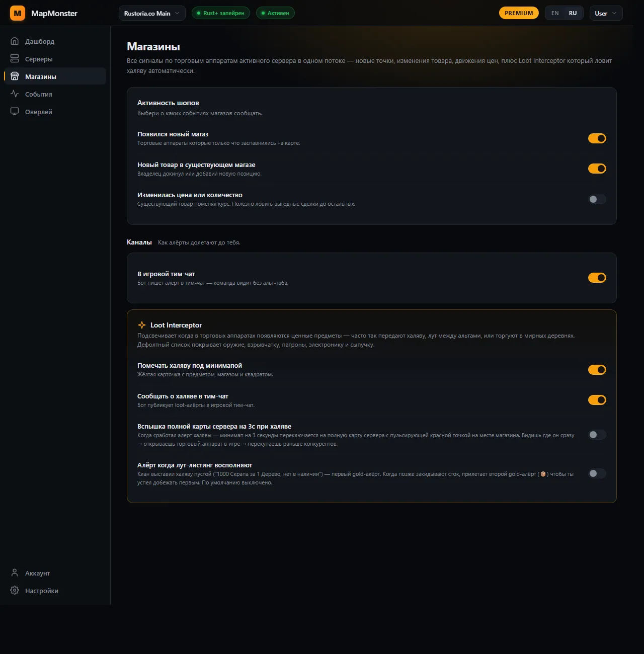Open Оверлей in the sidebar

55,112
